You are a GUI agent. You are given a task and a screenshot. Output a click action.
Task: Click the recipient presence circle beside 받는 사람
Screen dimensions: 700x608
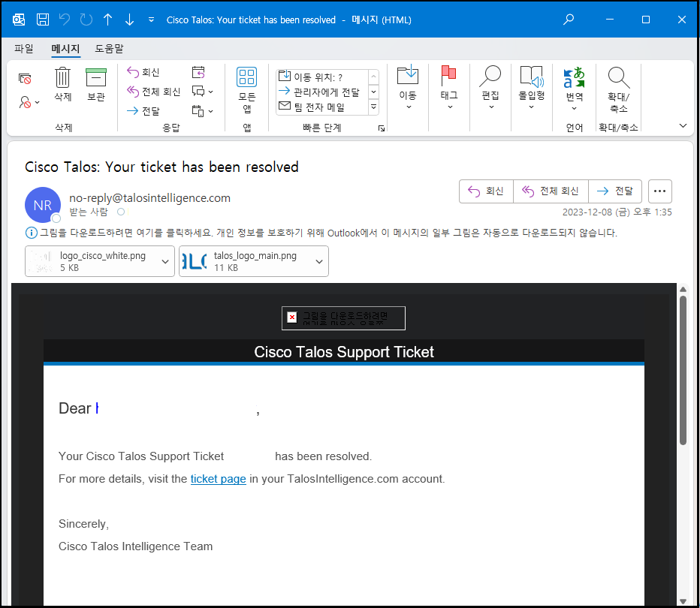(120, 212)
